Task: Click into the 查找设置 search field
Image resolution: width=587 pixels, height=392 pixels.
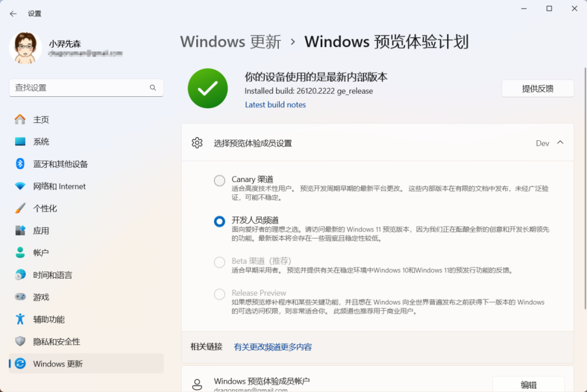Action: pyautogui.click(x=86, y=88)
